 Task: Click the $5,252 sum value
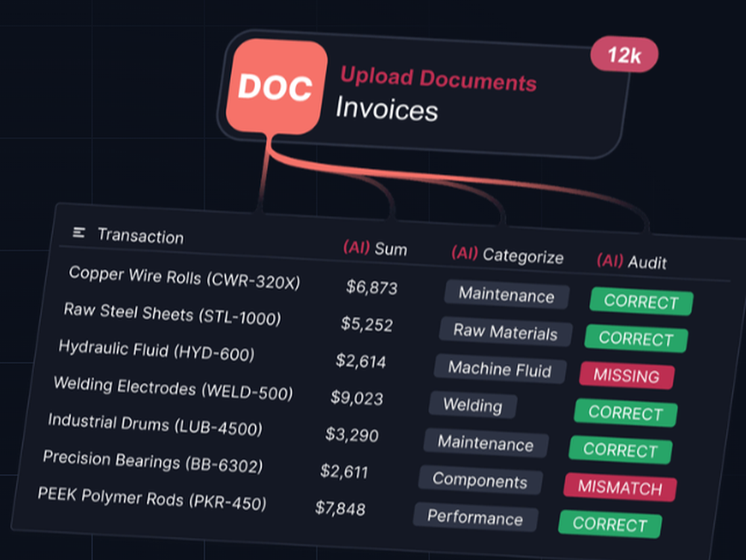(x=367, y=324)
